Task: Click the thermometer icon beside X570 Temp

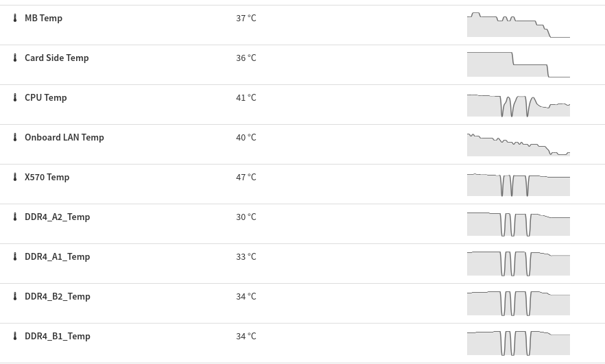Action: 15,177
